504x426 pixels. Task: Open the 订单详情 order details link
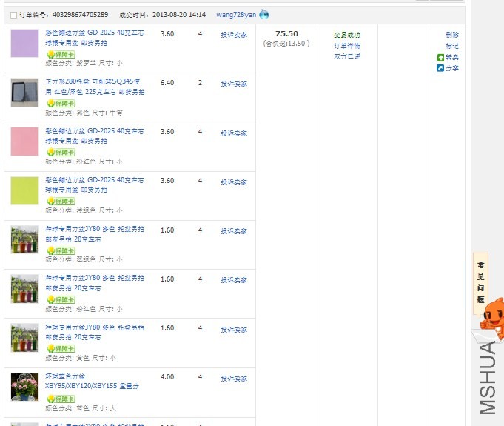(347, 46)
